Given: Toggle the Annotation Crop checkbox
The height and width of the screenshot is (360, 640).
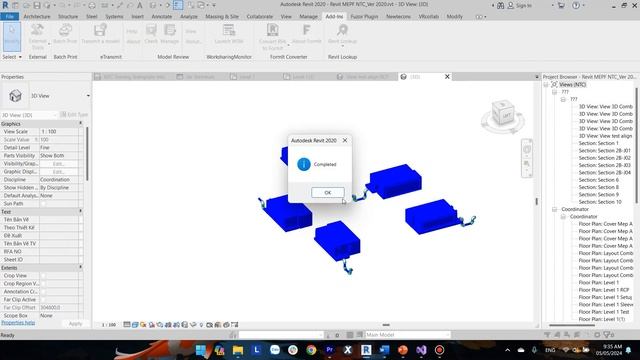Looking at the screenshot, I should coord(44,292).
